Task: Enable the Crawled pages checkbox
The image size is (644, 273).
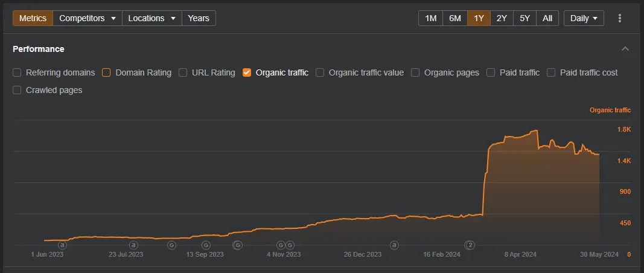Action: point(17,90)
